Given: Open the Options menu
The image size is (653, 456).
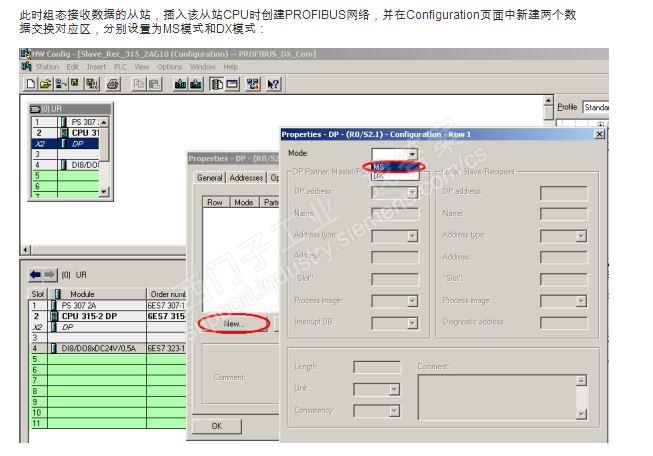Looking at the screenshot, I should pos(169,67).
